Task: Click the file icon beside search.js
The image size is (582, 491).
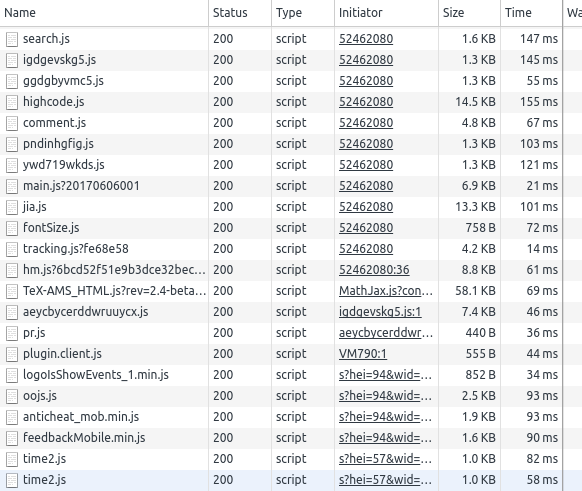Action: [x=12, y=39]
